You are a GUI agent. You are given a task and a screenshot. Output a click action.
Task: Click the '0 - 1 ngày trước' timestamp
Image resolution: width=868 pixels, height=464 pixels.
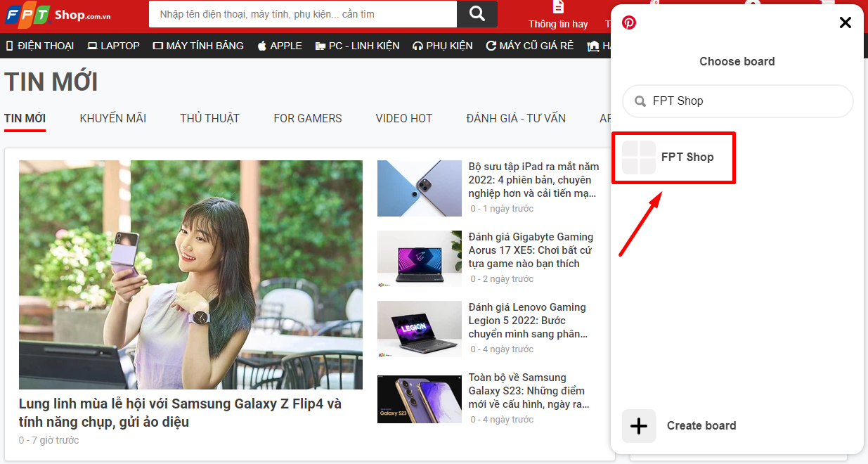click(502, 209)
